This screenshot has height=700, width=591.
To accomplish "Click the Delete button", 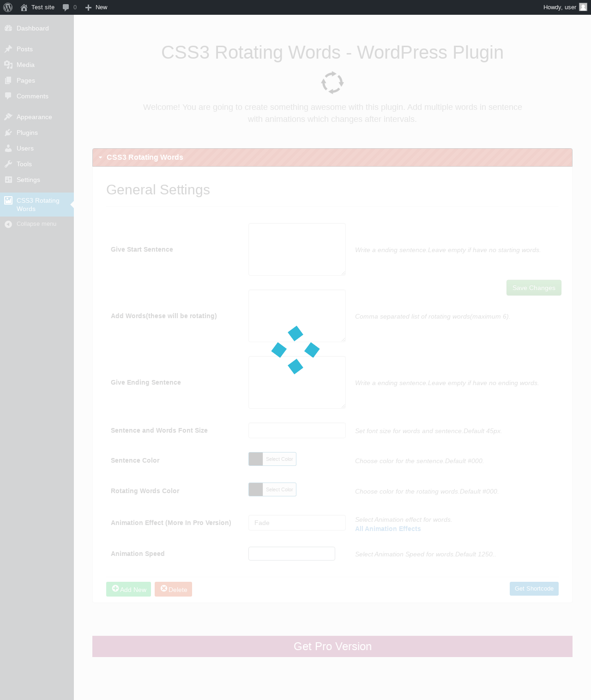I will coord(173,589).
